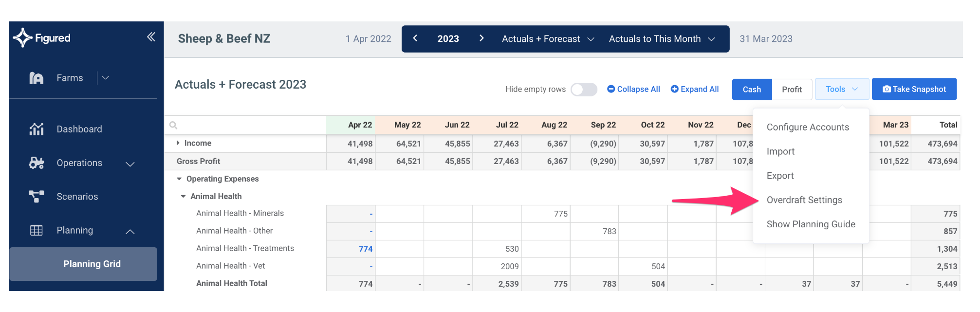Go to the previous year arrow
The width and height of the screenshot is (980, 312).
pos(415,38)
